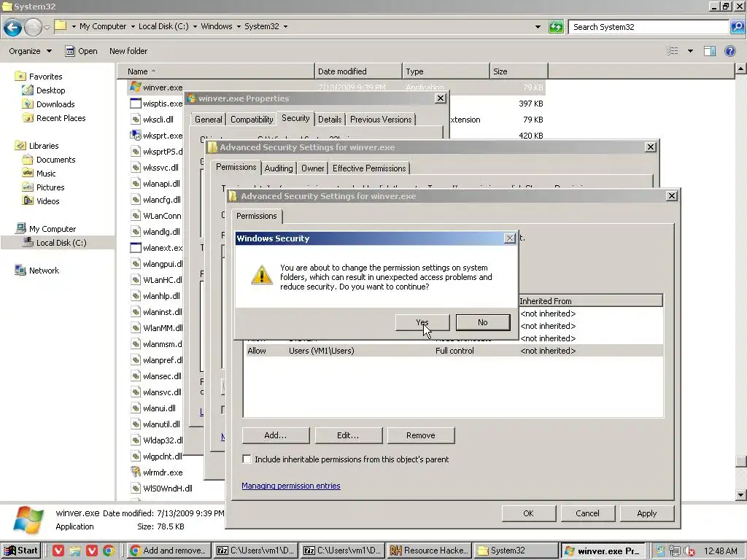Expand the Local Disk (C:) breadcrumb arrow

(x=195, y=27)
